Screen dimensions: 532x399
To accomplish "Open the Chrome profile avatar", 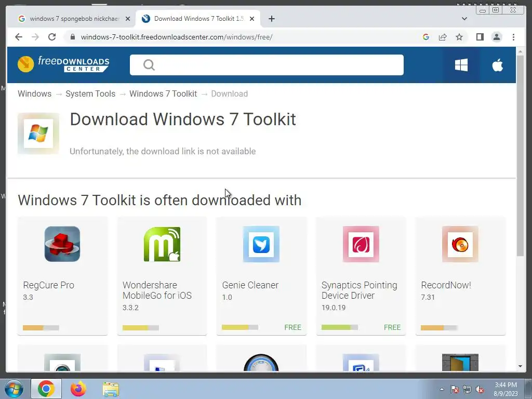I will point(497,37).
